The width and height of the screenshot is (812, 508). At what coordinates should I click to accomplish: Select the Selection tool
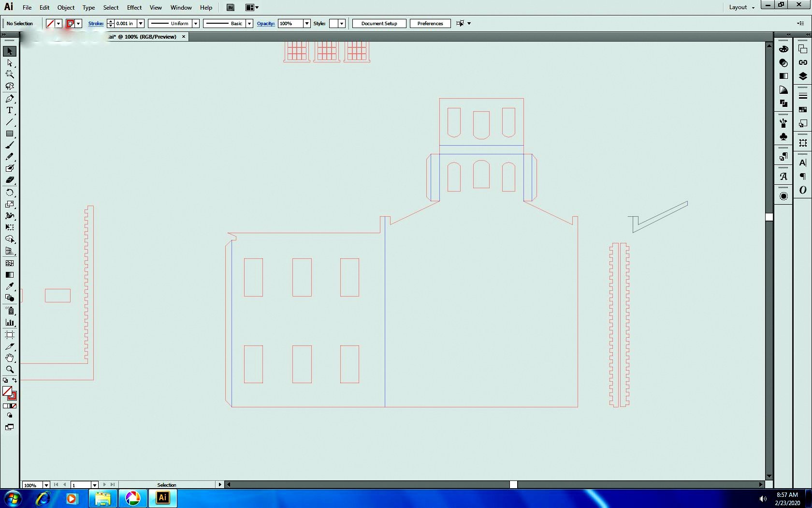coord(10,51)
